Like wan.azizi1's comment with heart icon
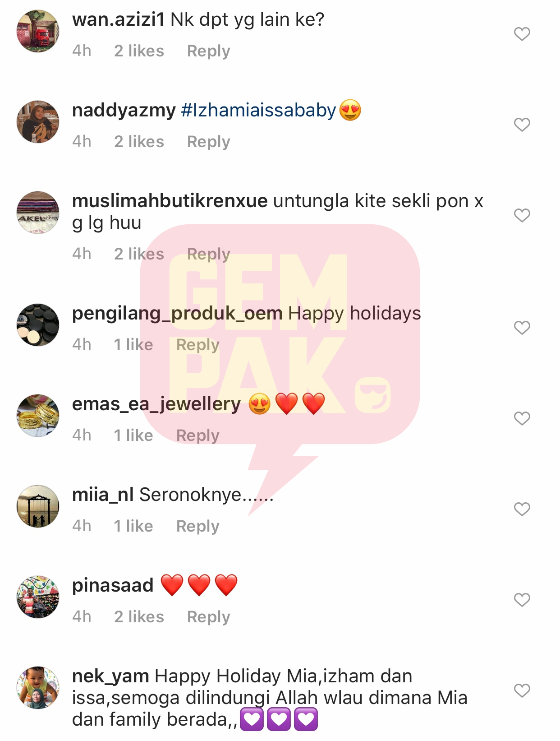Image resolution: width=560 pixels, height=741 pixels. 522,34
